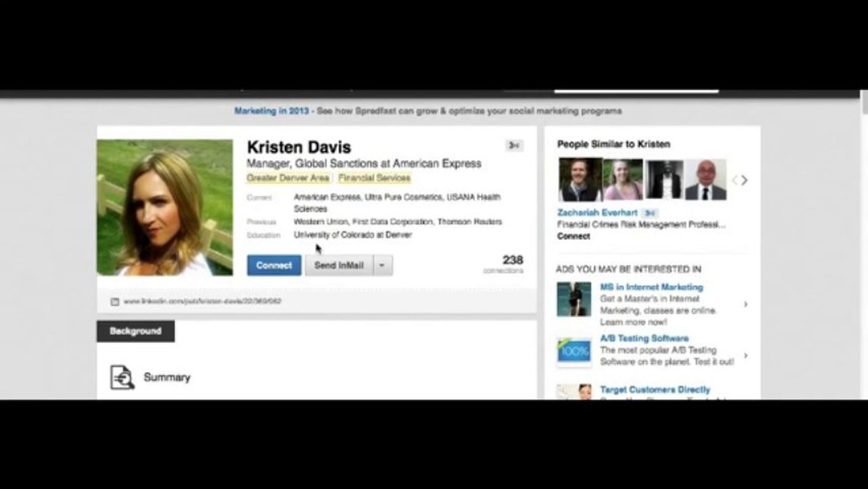Click the Connect button on Kristen's profile
The width and height of the screenshot is (868, 489).
point(274,266)
